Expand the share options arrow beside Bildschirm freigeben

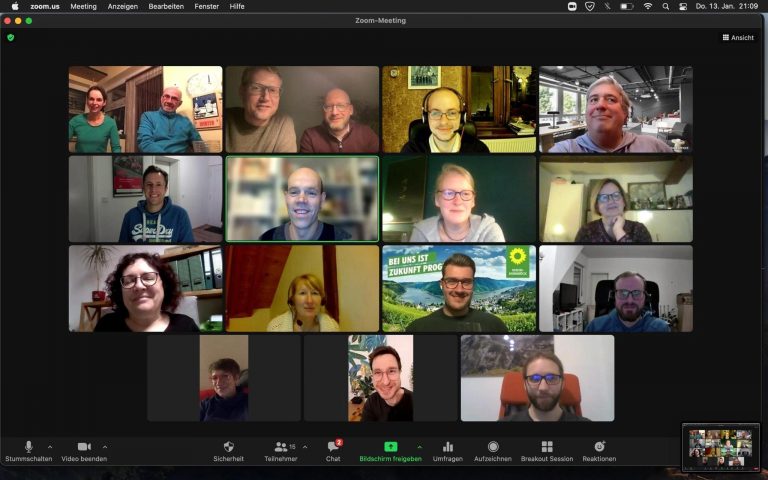pos(419,447)
